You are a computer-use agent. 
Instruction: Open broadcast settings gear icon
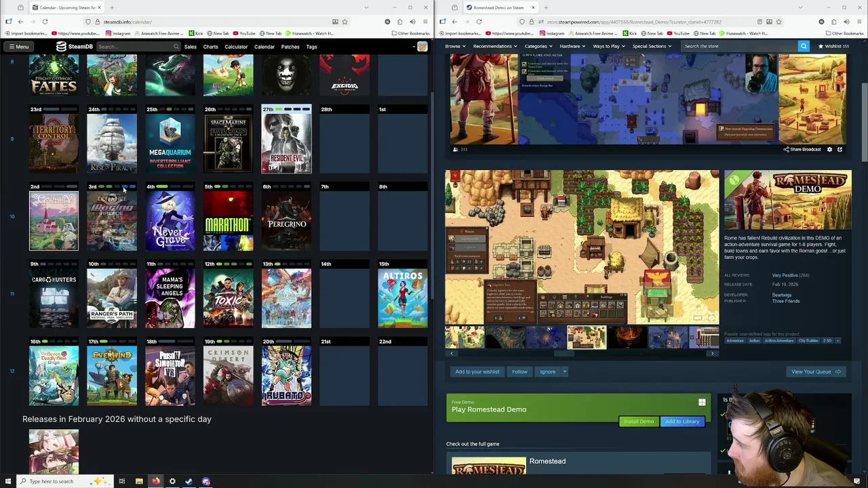[x=829, y=149]
